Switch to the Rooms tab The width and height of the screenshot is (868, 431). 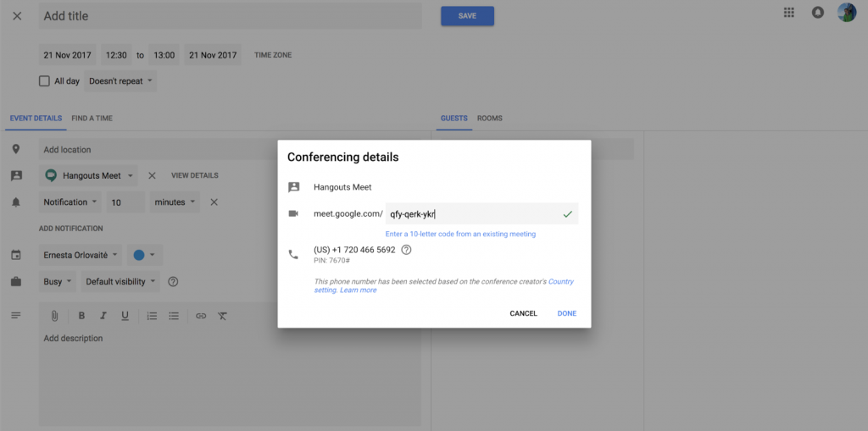490,119
